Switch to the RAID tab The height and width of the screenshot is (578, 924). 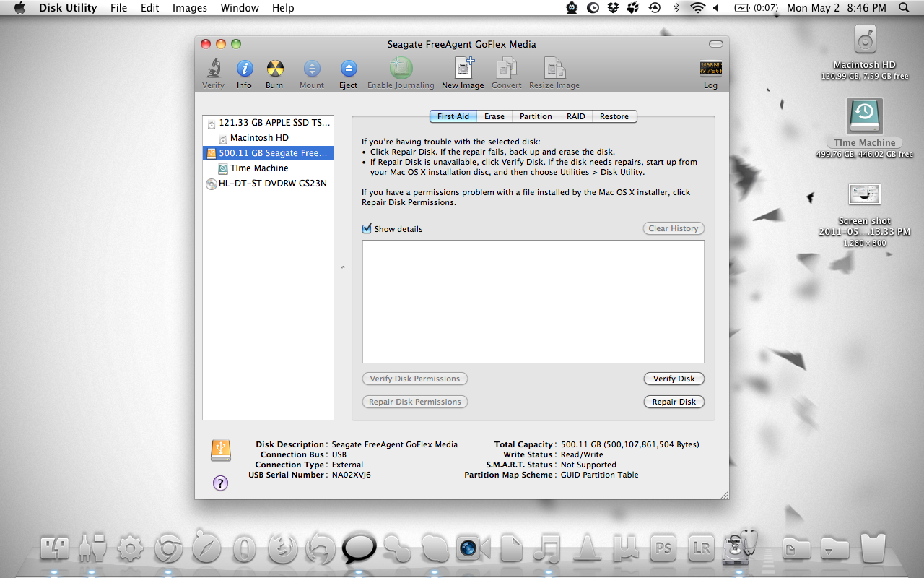pyautogui.click(x=576, y=116)
